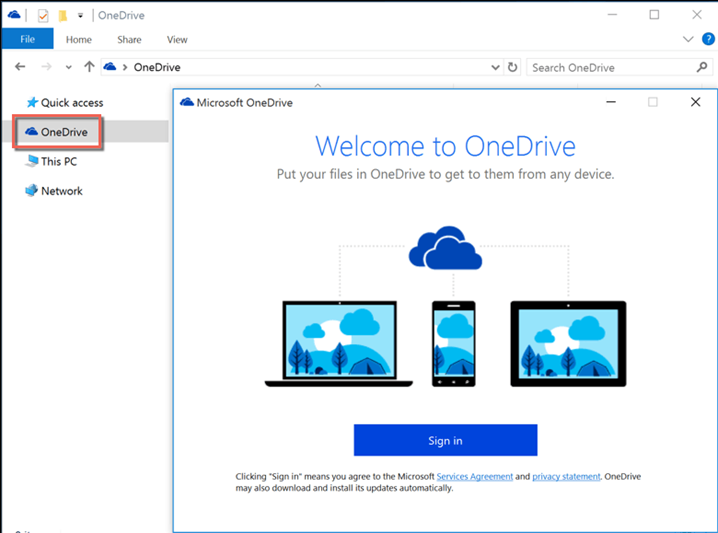Click the Properties icon in quick access toolbar
Screen dimensions: 718x533
click(43, 16)
